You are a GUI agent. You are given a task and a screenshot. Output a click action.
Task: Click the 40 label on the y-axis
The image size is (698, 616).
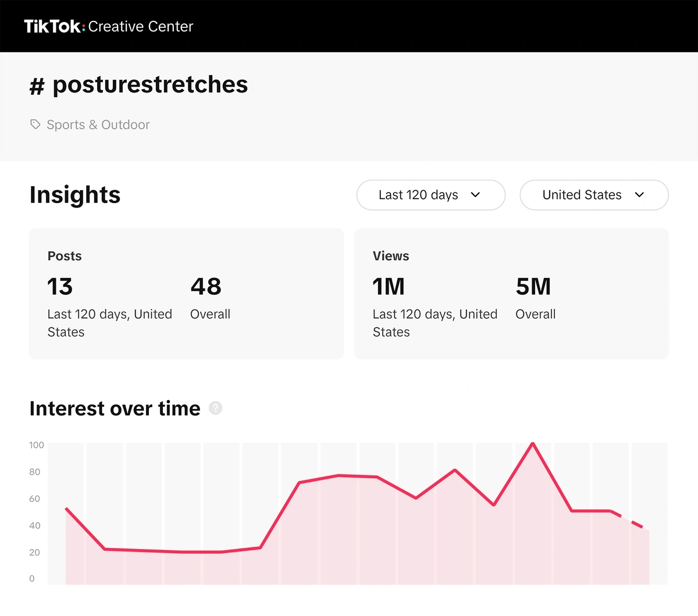(35, 525)
